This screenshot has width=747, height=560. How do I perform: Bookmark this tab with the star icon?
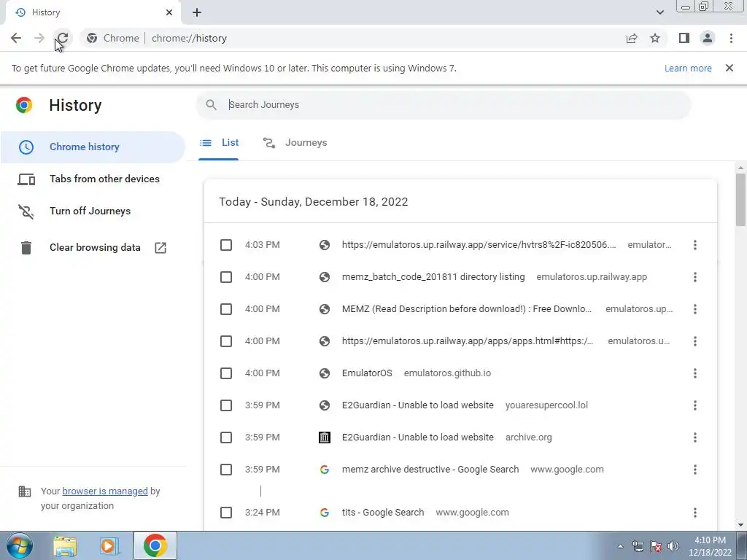click(655, 38)
